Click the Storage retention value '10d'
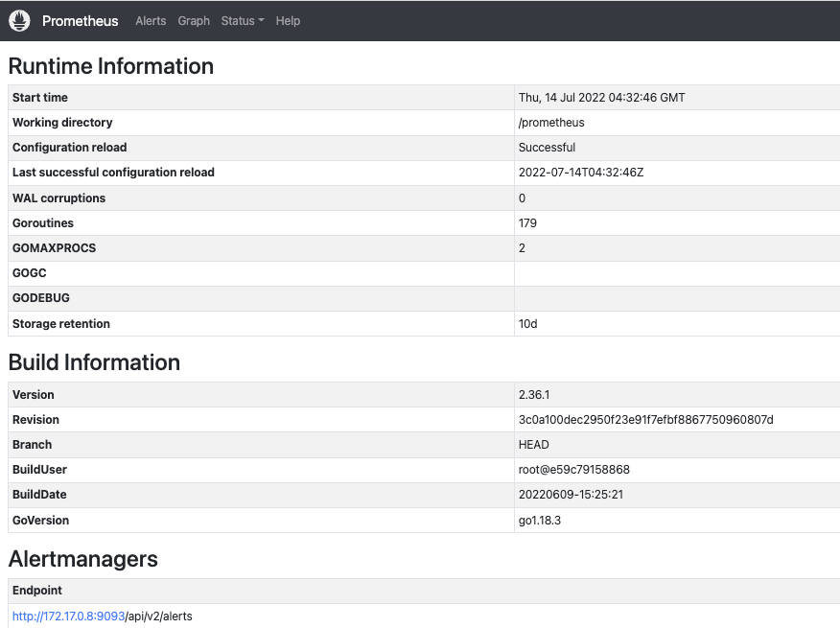The height and width of the screenshot is (628, 840). point(527,324)
